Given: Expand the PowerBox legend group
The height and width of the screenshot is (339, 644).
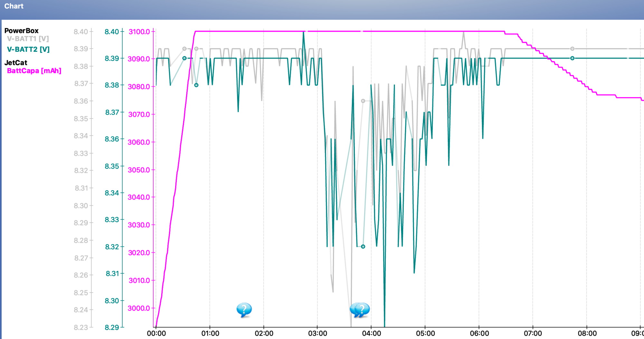Looking at the screenshot, I should coord(21,31).
